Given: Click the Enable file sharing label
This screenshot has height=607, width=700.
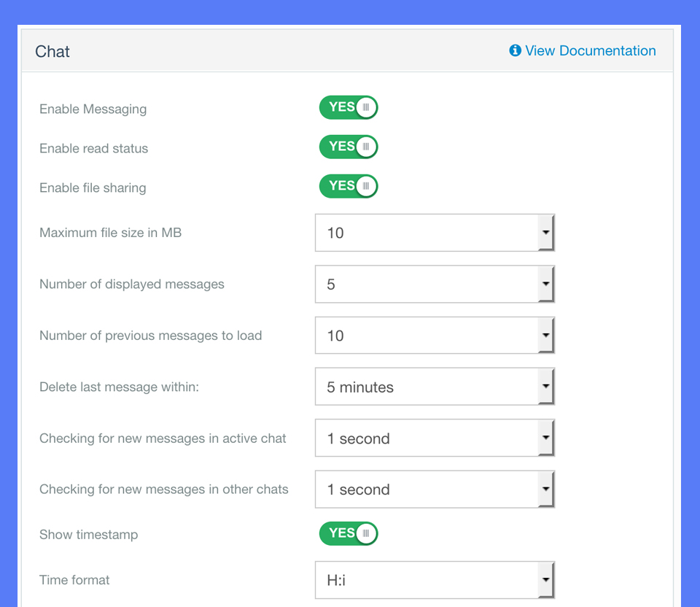Looking at the screenshot, I should 93,187.
